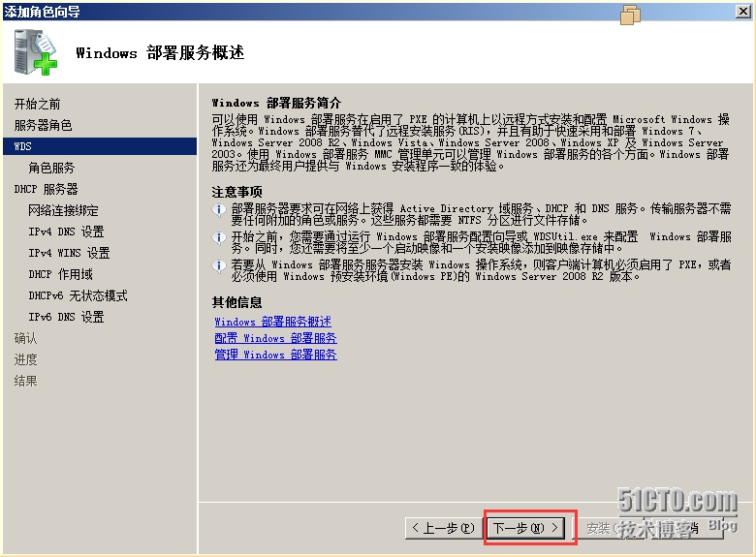
Task: Close the Add Roles Wizard window
Action: coord(743,11)
